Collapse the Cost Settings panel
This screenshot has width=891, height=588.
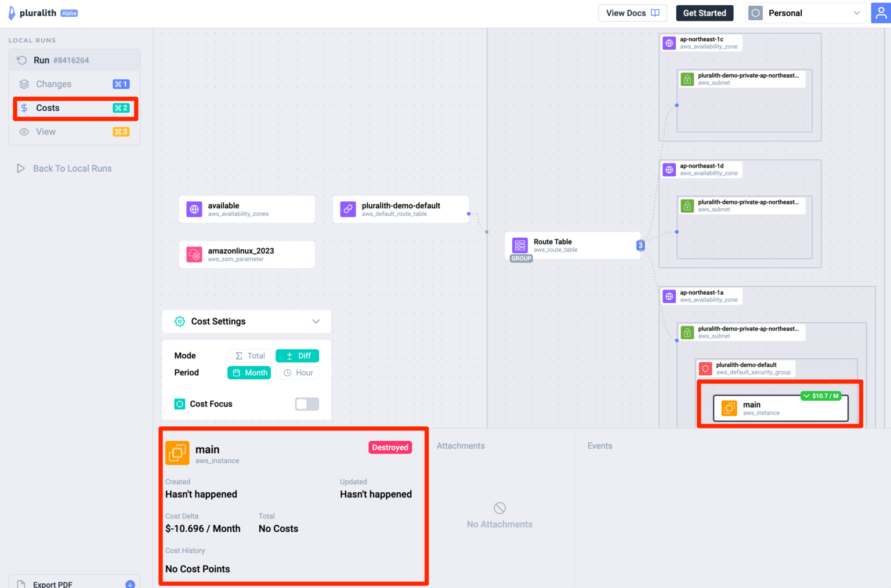pyautogui.click(x=316, y=321)
